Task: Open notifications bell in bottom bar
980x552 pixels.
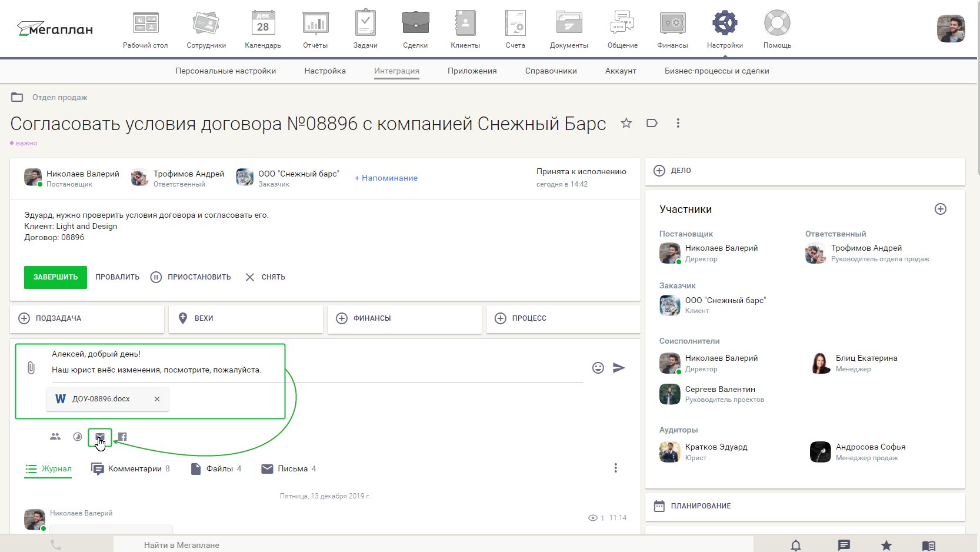Action: click(x=795, y=545)
